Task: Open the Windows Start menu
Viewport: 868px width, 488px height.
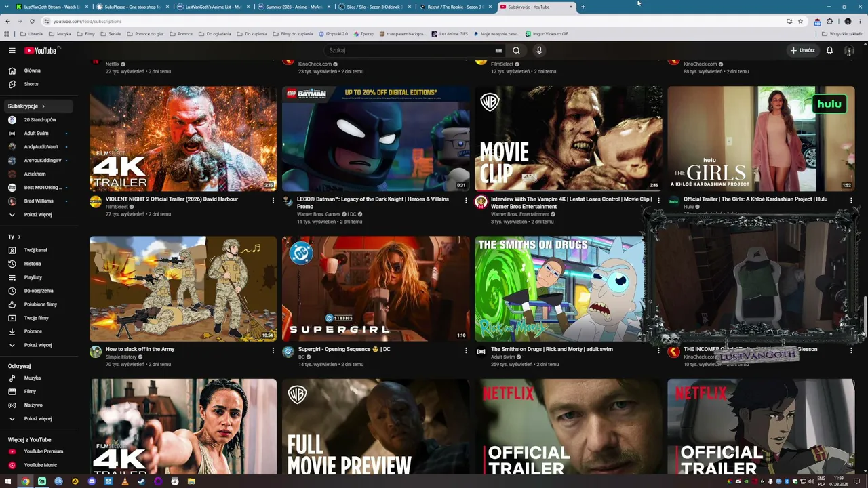Action: 8,481
